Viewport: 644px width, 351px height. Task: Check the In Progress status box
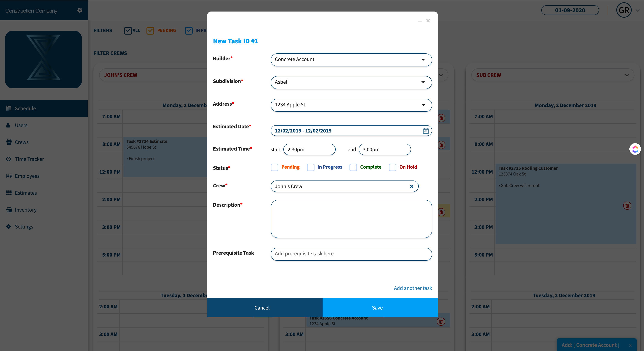(310, 167)
